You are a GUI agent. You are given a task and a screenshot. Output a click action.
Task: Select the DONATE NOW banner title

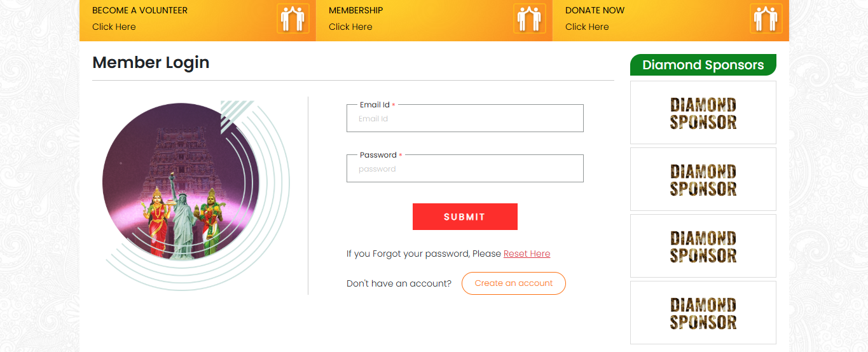pos(595,10)
